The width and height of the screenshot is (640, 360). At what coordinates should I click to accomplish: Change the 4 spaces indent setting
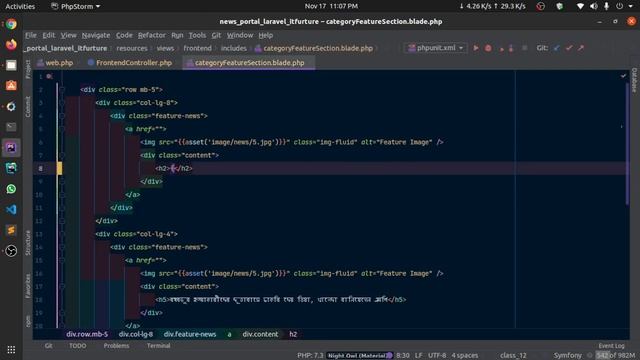click(x=464, y=355)
